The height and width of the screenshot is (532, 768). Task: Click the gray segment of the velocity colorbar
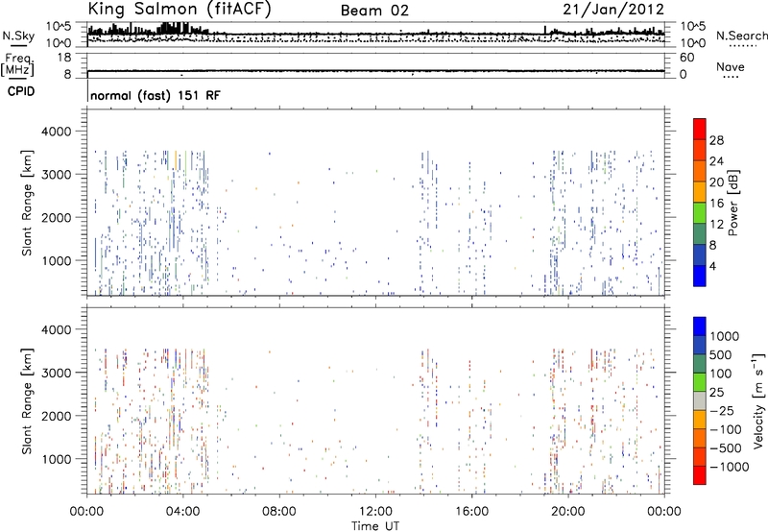pos(700,400)
